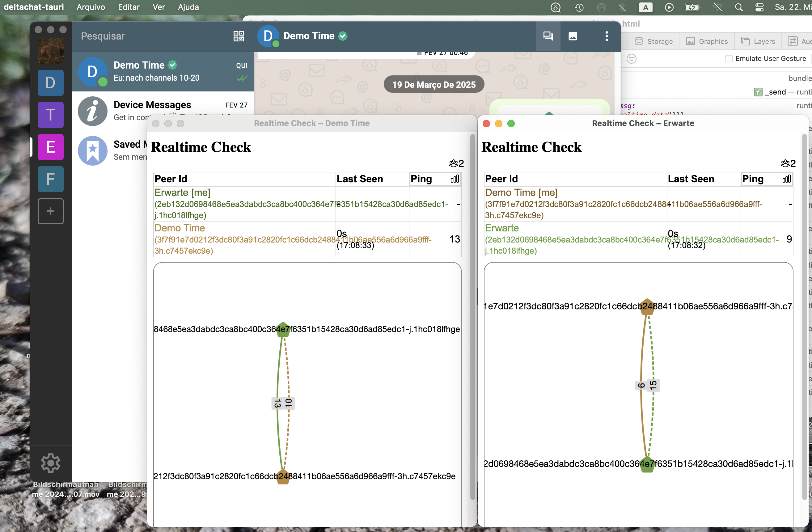Focus the Realtime Check – Erwarte title bar

click(x=643, y=123)
